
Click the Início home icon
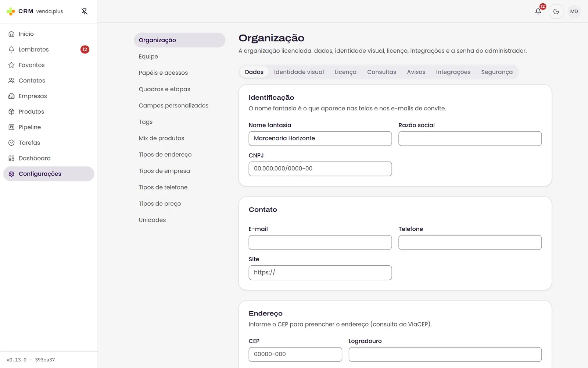tap(11, 34)
